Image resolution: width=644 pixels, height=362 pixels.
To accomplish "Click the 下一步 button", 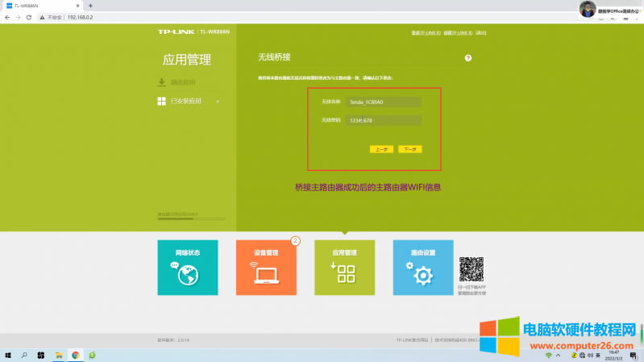I will [411, 149].
